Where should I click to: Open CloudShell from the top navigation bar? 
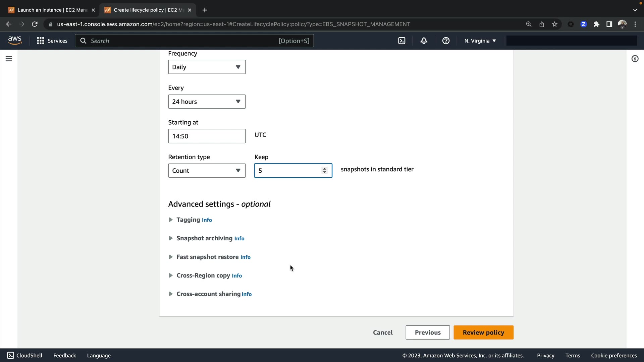click(401, 41)
